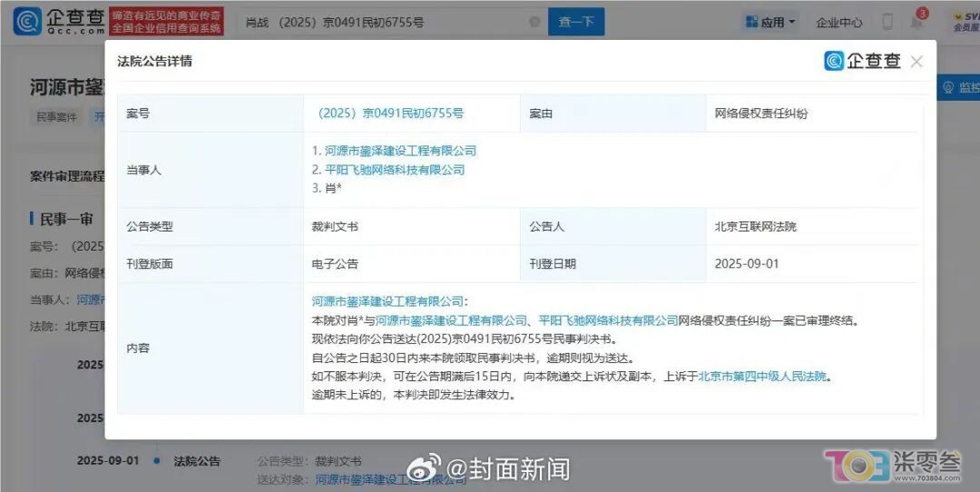Click the 刊登版面 label cell
980x492 pixels.
click(211, 264)
